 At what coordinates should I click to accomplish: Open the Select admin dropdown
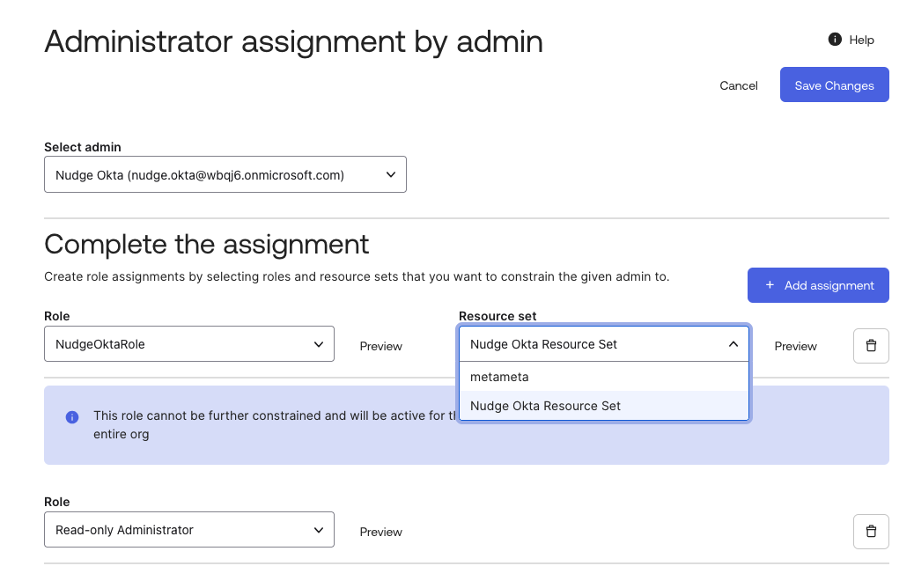(x=211, y=175)
